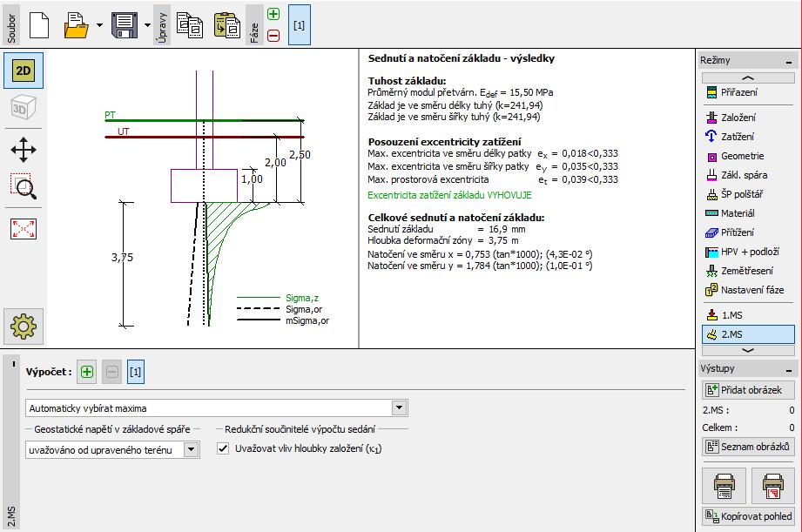Click the Přiřazení mode icon

(x=711, y=92)
